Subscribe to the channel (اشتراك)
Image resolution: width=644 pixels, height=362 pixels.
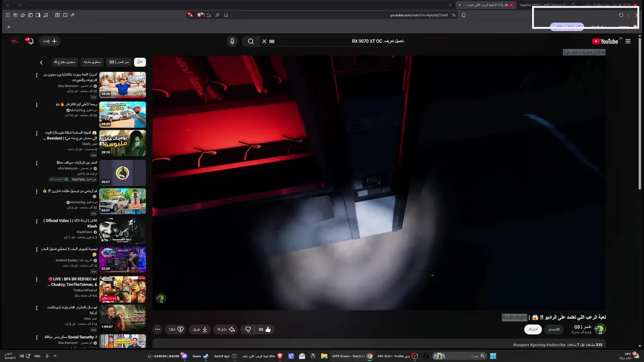[533, 329]
